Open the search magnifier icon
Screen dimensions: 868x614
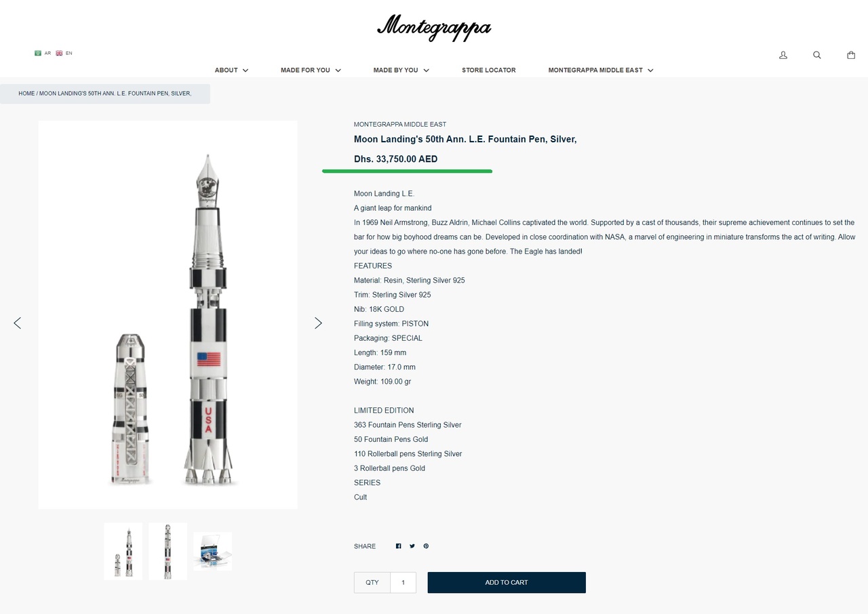tap(817, 55)
